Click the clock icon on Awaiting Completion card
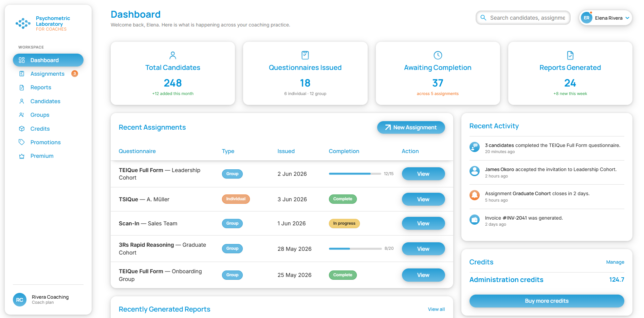 tap(438, 55)
